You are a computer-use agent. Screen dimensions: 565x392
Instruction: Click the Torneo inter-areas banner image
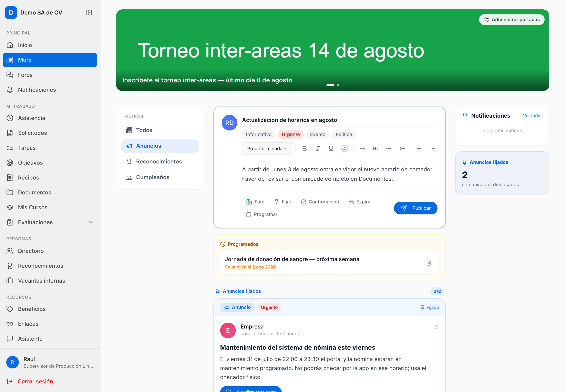point(332,50)
